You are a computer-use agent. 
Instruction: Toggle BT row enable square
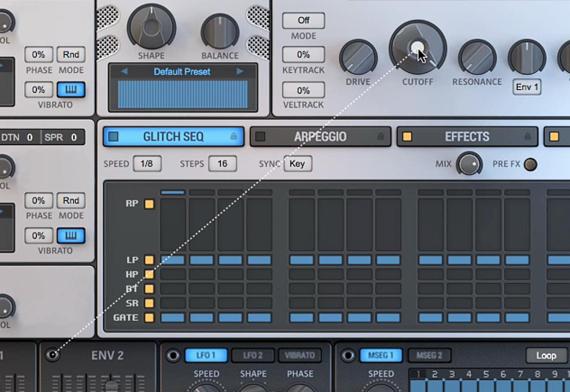(x=149, y=289)
